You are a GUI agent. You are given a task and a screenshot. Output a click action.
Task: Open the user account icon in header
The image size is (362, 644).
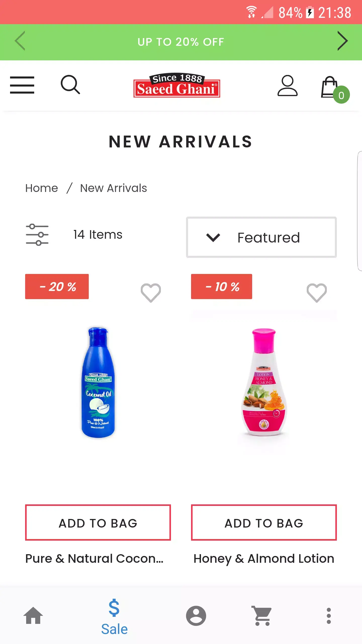point(287,86)
